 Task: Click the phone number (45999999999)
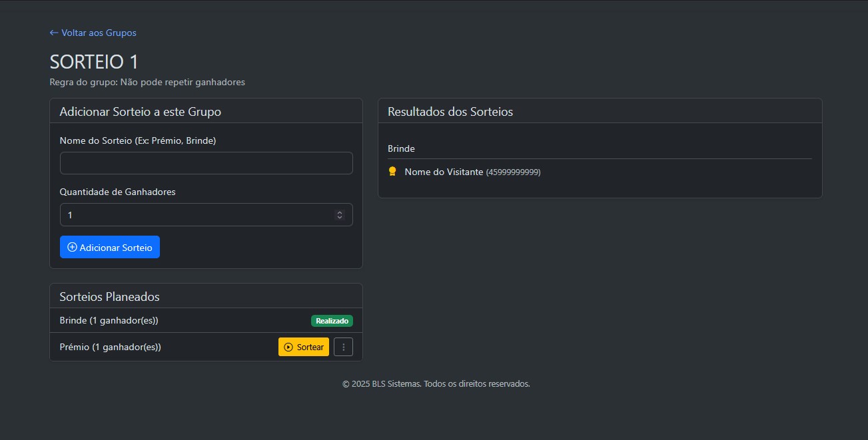pos(513,172)
